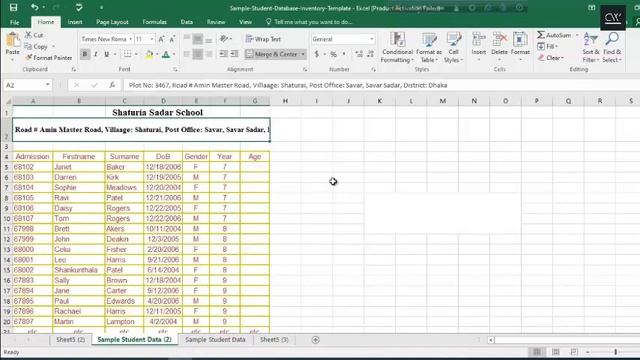This screenshot has height=360, width=640.
Task: Copy the selected cells
Action: (x=36, y=47)
